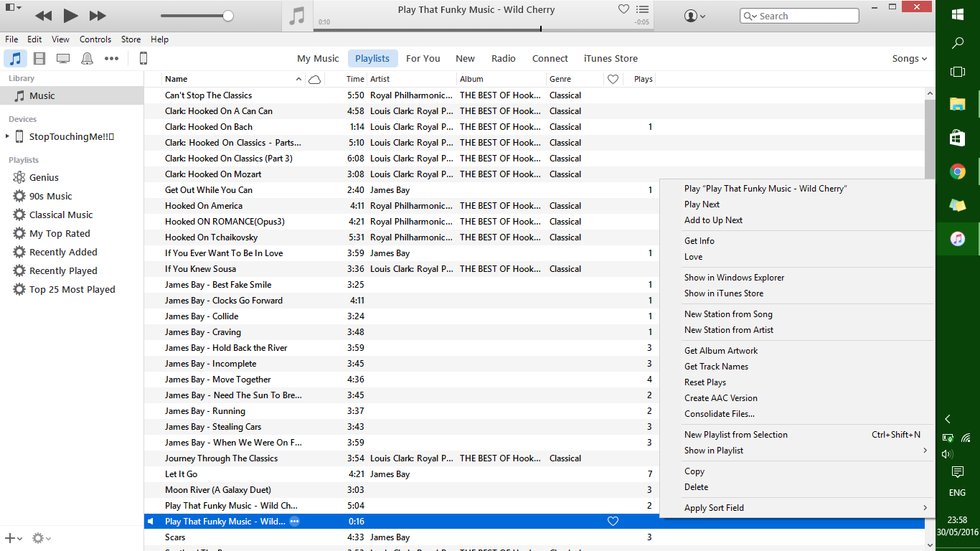Screen dimensions: 980x551
Task: Switch to the Movies library icon
Action: (39, 59)
